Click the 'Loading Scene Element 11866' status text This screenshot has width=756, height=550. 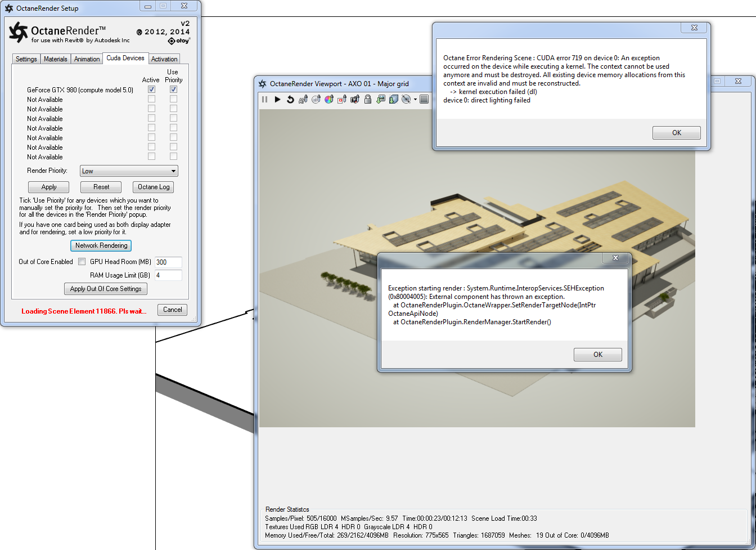[84, 311]
